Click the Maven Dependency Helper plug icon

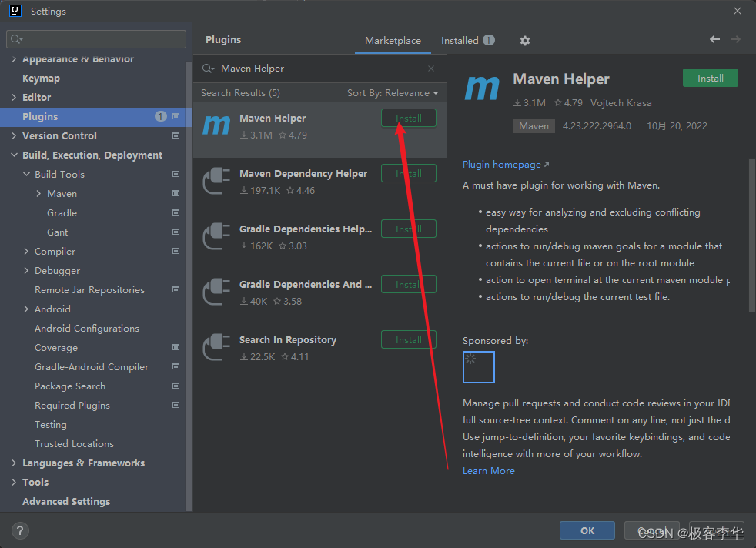tap(216, 181)
